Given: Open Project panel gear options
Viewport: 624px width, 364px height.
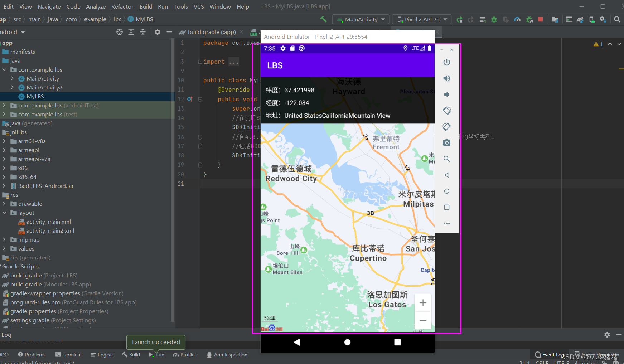Looking at the screenshot, I should click(x=158, y=32).
